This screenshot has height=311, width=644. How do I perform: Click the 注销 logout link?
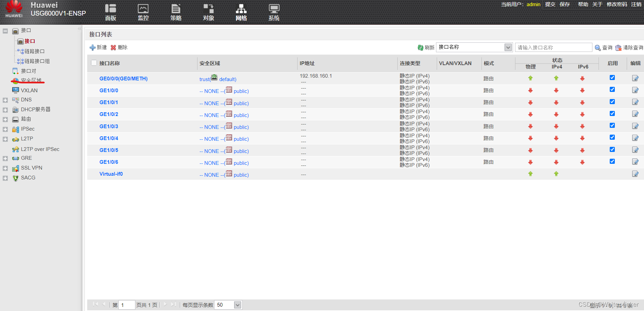tap(636, 4)
